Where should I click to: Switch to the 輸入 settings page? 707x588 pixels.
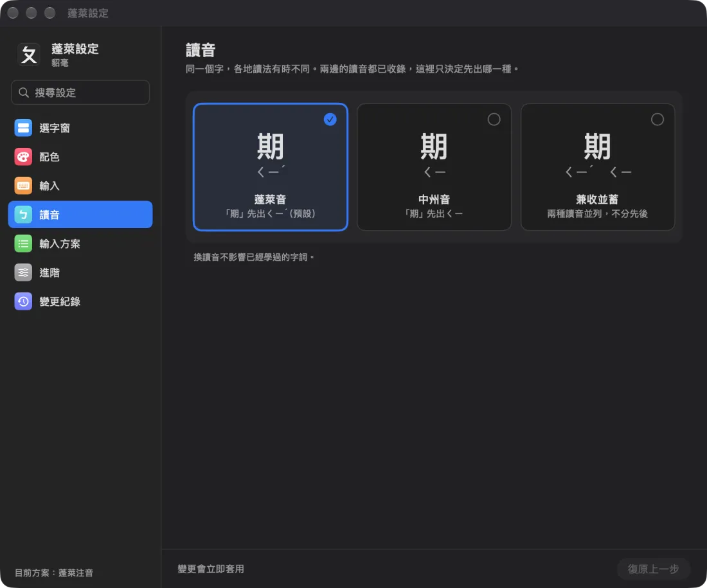pos(80,185)
